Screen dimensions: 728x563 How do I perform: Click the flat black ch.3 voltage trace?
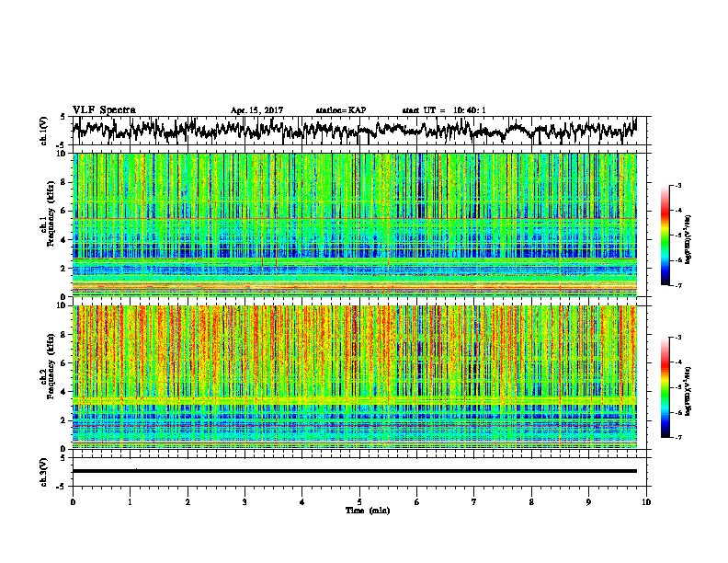pyautogui.click(x=355, y=471)
